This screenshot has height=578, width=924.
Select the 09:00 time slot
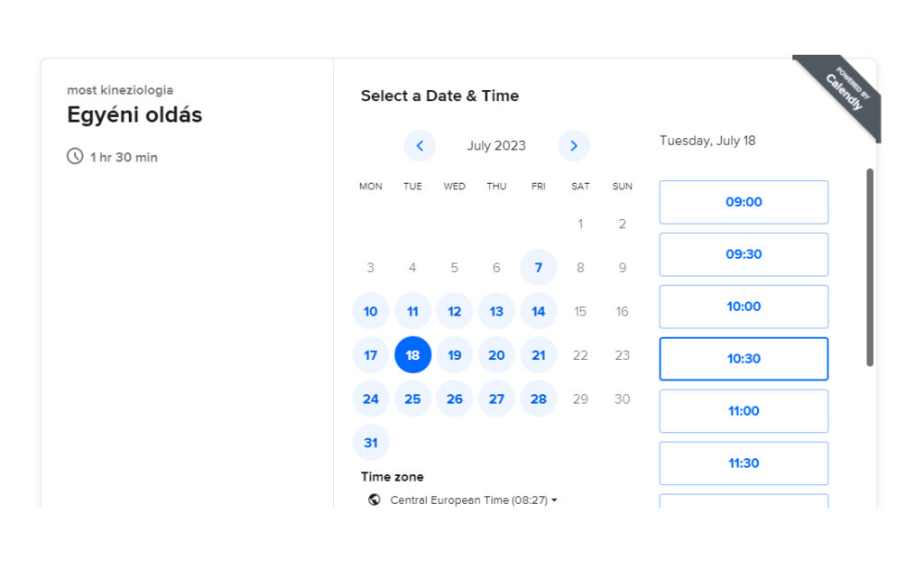(x=744, y=202)
